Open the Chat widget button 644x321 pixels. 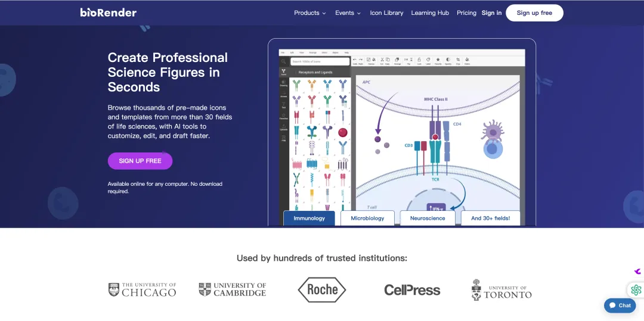click(620, 306)
